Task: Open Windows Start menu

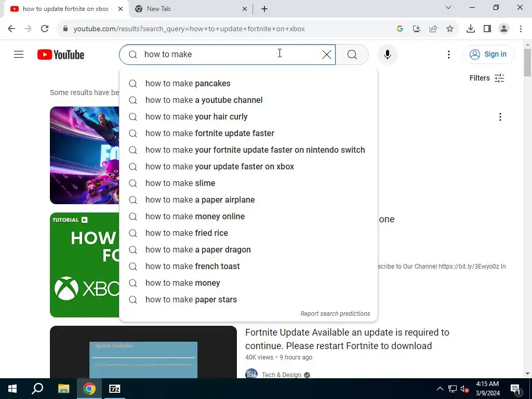Action: (12, 389)
